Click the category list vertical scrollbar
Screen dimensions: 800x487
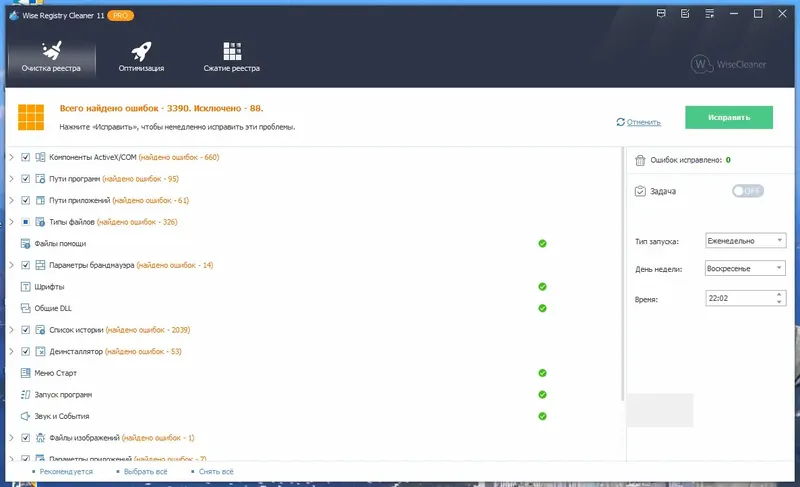622,274
